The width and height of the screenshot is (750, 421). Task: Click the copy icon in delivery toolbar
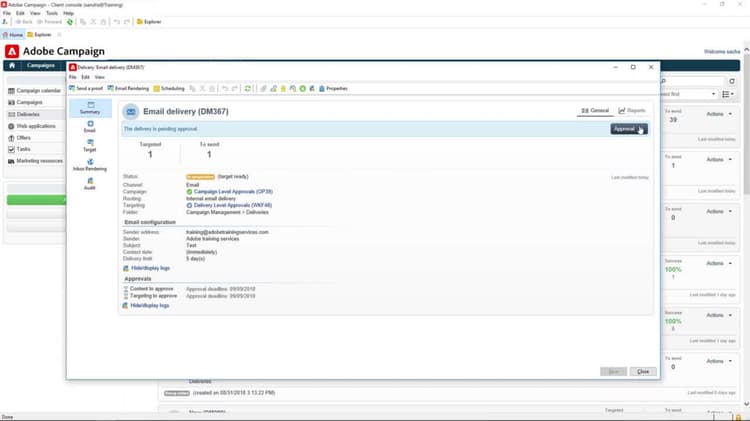(192, 89)
